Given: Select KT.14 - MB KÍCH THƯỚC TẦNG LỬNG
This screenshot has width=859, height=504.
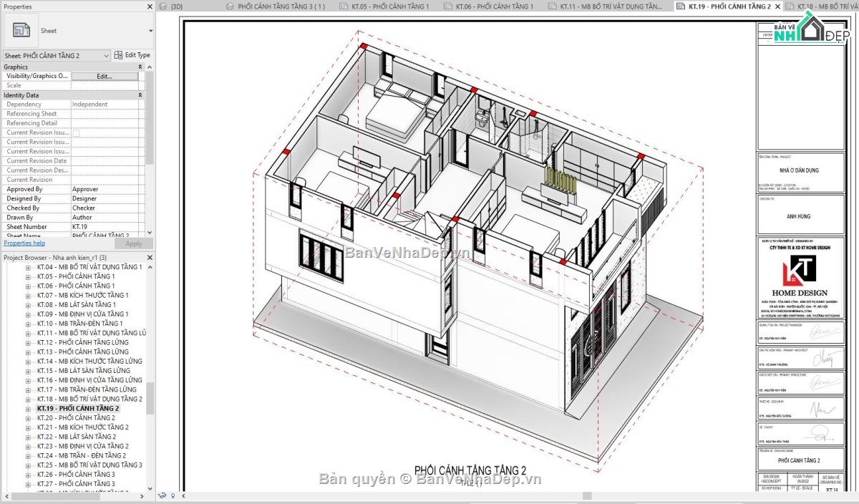Looking at the screenshot, I should click(89, 362).
